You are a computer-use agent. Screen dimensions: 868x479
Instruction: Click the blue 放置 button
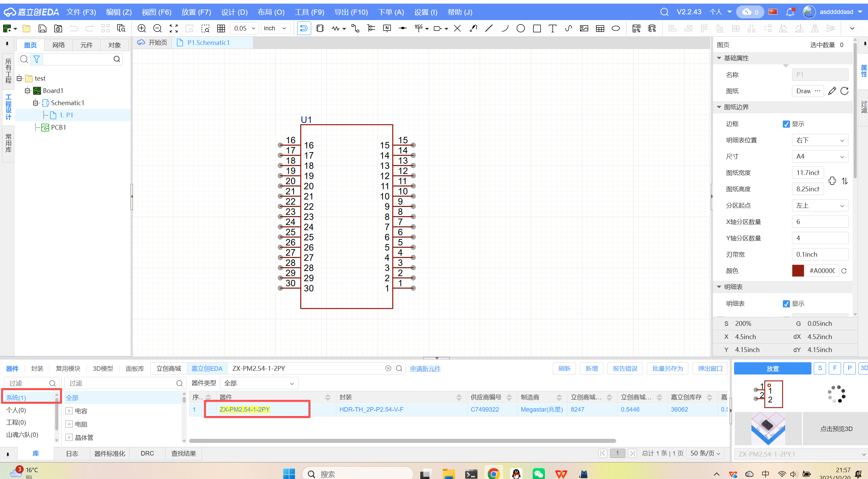(772, 369)
